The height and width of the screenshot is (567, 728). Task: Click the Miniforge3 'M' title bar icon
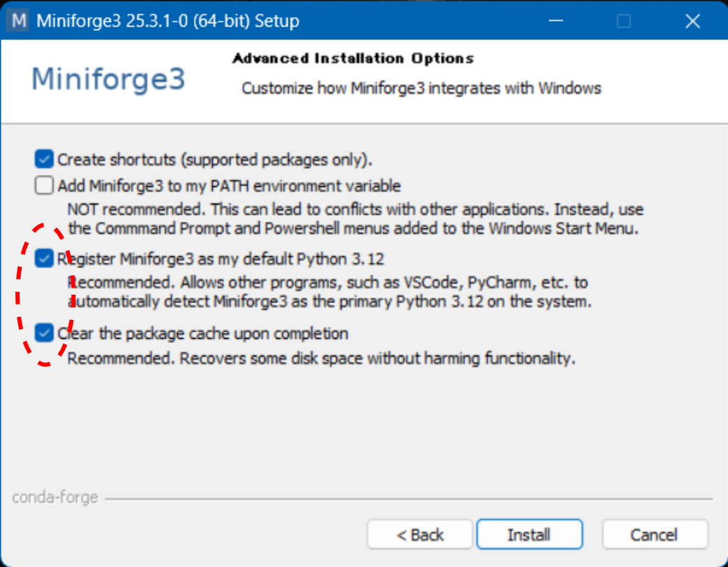[15, 20]
